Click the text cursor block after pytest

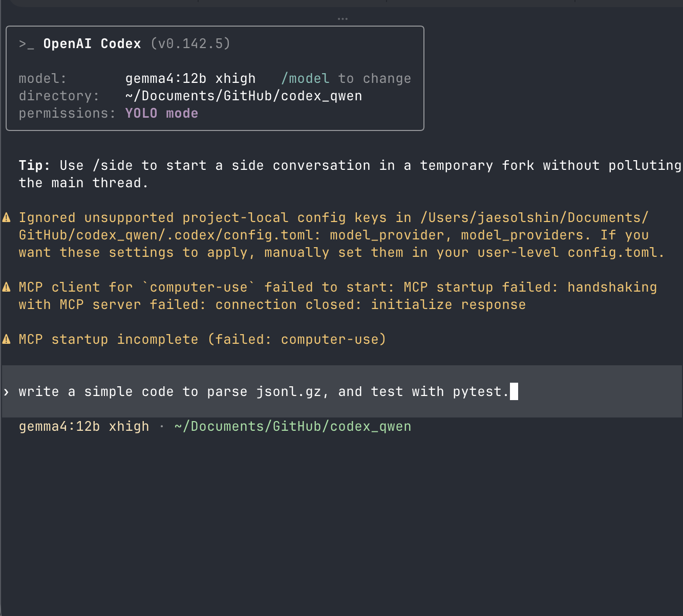(x=514, y=391)
